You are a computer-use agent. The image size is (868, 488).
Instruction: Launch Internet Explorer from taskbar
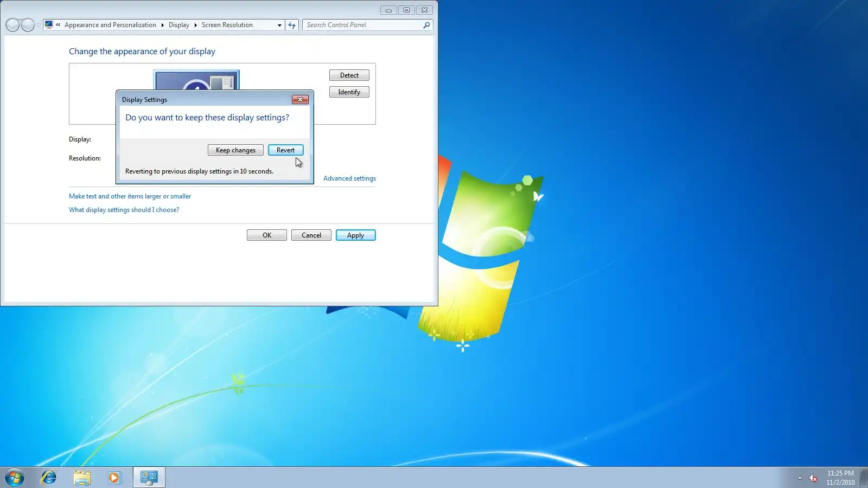[x=49, y=477]
